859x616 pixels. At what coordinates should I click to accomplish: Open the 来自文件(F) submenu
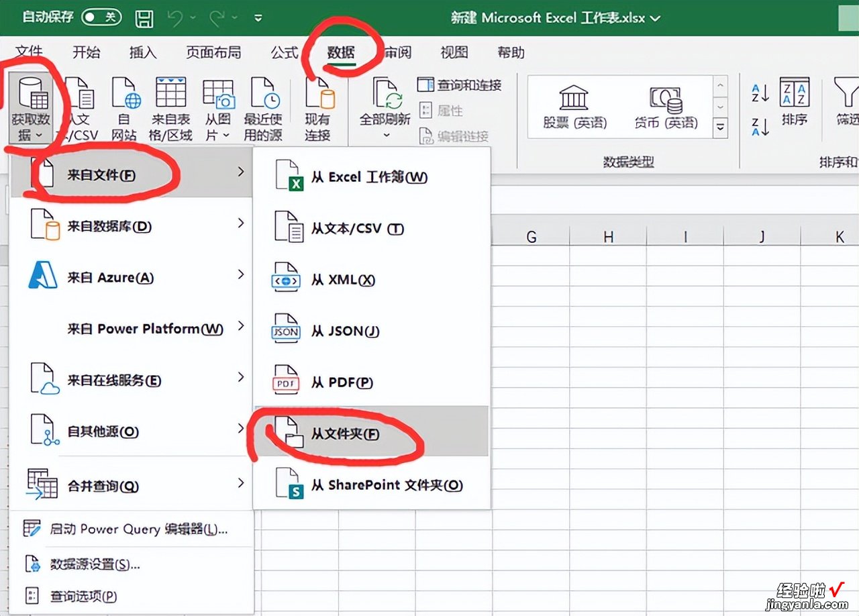click(132, 174)
